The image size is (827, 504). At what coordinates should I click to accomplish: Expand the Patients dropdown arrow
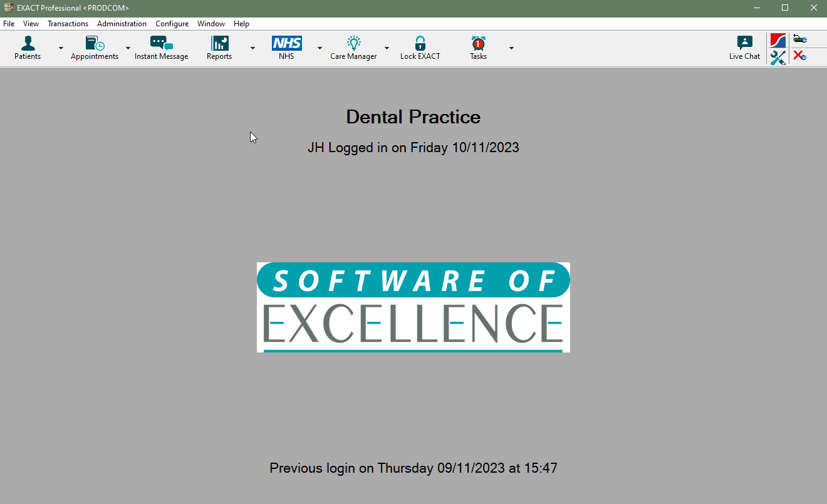(61, 48)
